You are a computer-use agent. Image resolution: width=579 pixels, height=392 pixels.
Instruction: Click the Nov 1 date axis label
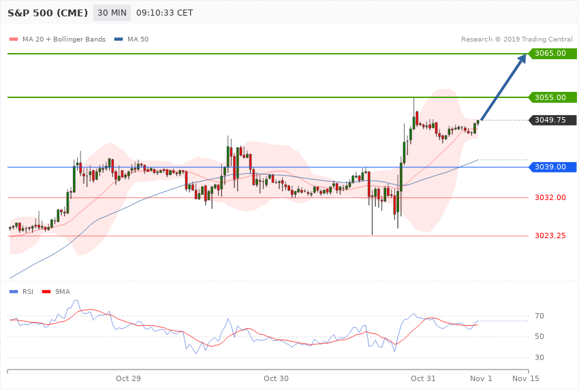481,378
